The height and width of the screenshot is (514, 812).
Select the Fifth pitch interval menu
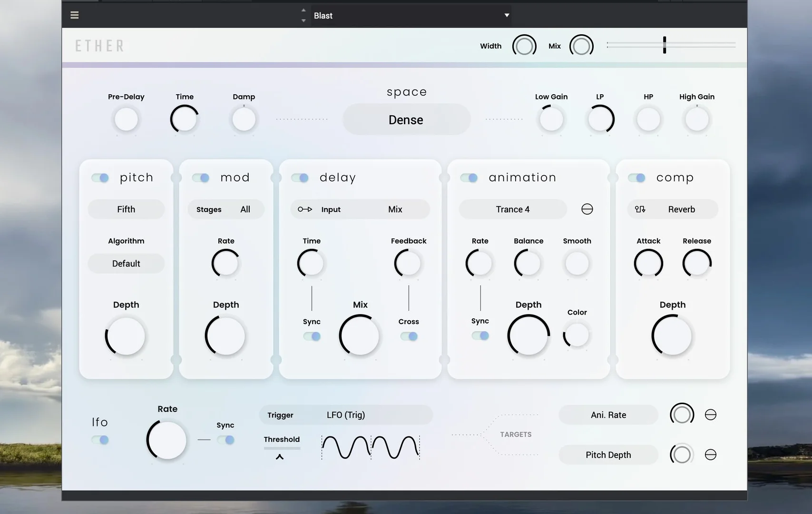click(126, 209)
